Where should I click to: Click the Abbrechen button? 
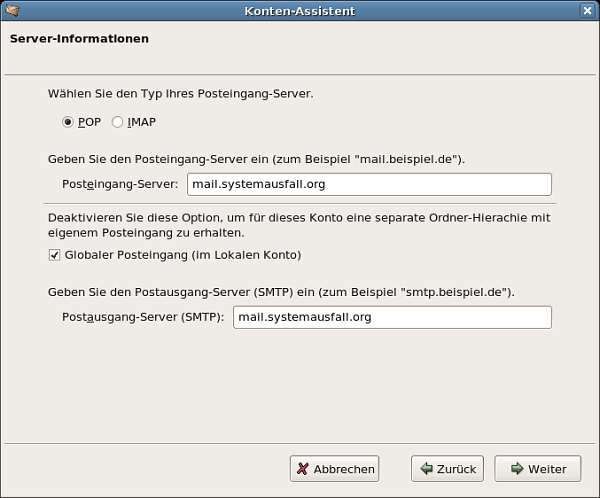pyautogui.click(x=334, y=469)
